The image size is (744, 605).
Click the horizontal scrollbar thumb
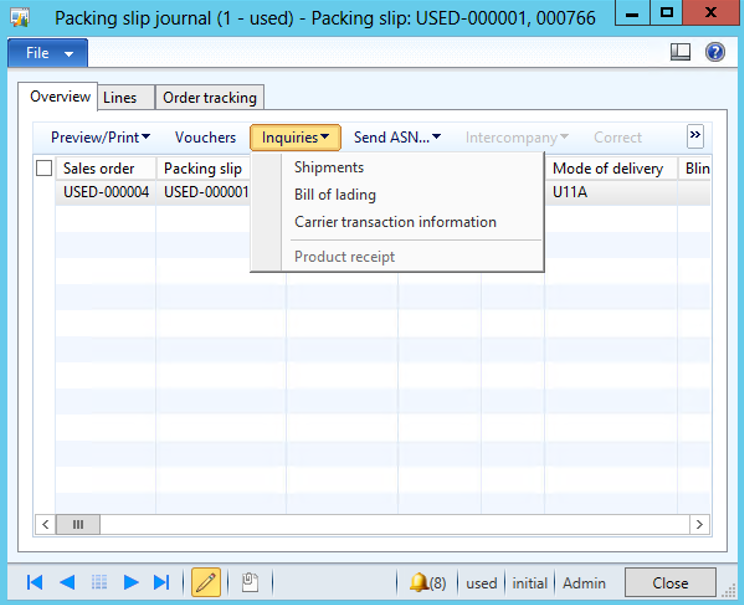(78, 524)
